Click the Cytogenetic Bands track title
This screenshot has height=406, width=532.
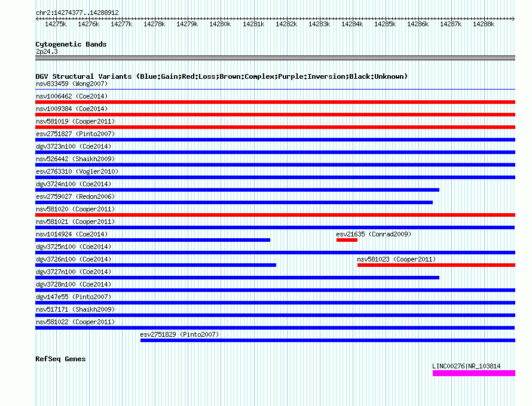[x=71, y=44]
